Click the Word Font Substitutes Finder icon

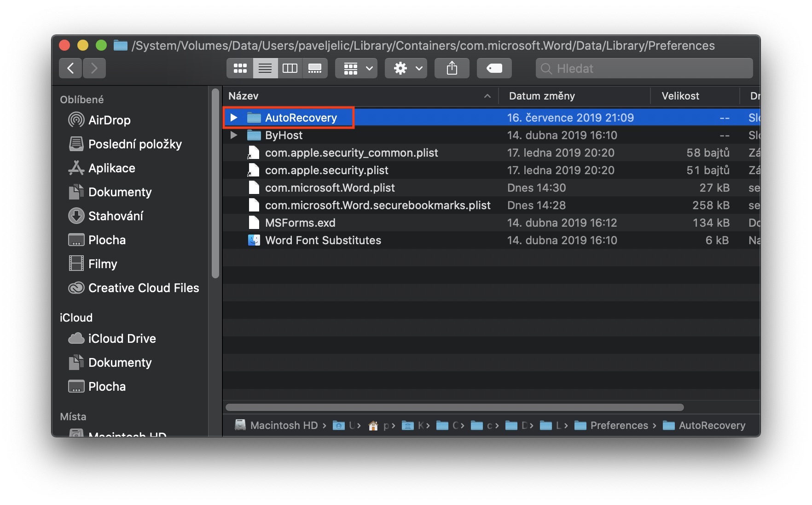(x=254, y=240)
